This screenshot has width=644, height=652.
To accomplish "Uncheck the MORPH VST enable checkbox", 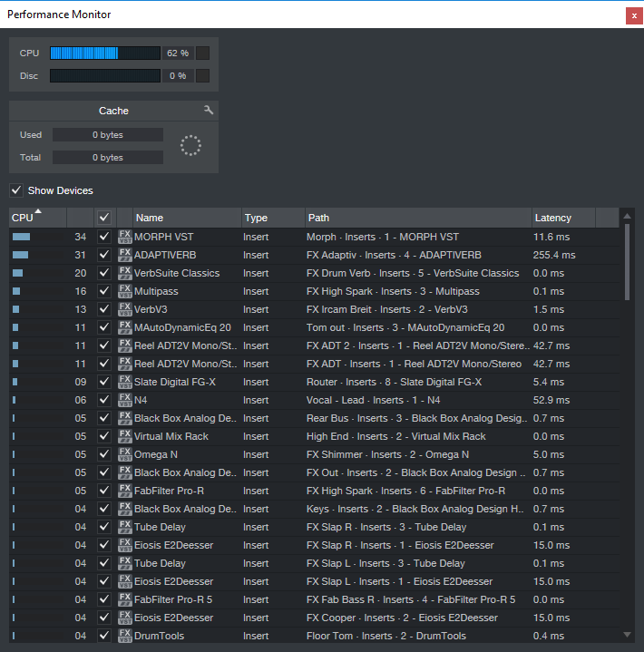I will [x=104, y=237].
